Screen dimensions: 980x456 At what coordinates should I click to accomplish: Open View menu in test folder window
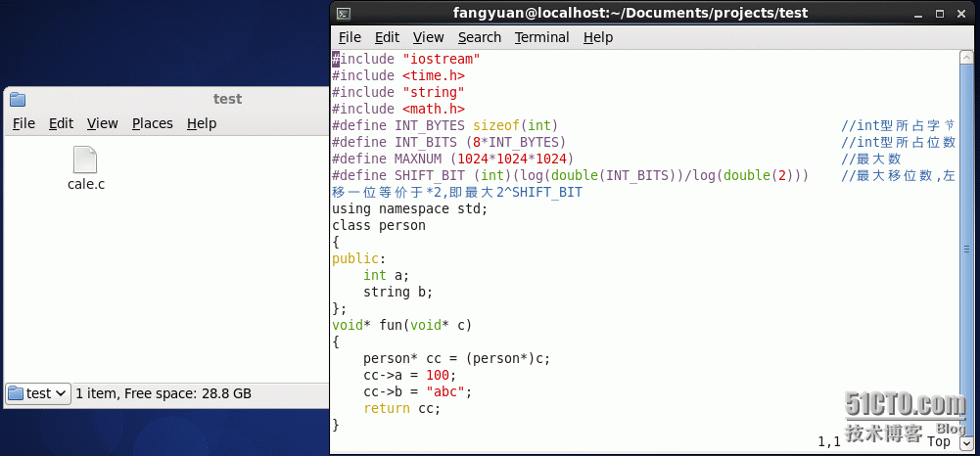point(103,123)
